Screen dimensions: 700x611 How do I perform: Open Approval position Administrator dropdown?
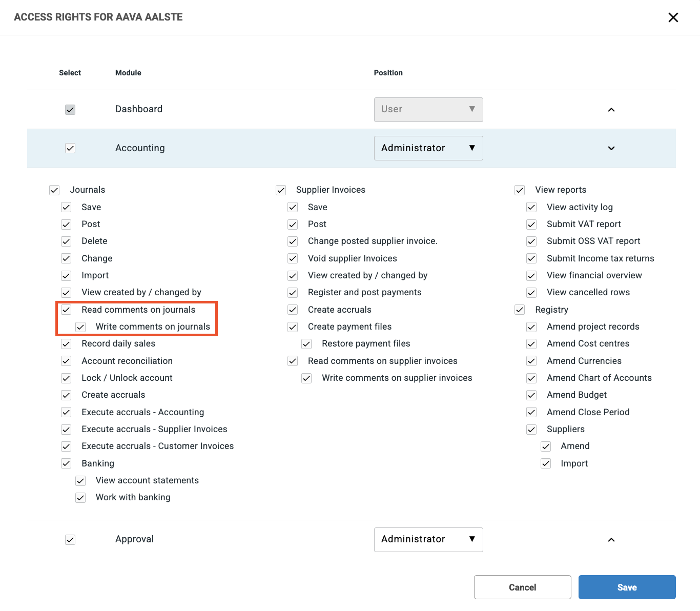[428, 540]
